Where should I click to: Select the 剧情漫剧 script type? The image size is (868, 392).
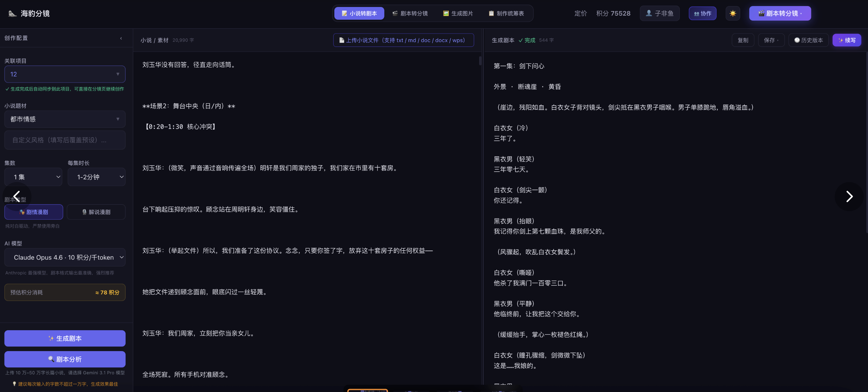33,212
